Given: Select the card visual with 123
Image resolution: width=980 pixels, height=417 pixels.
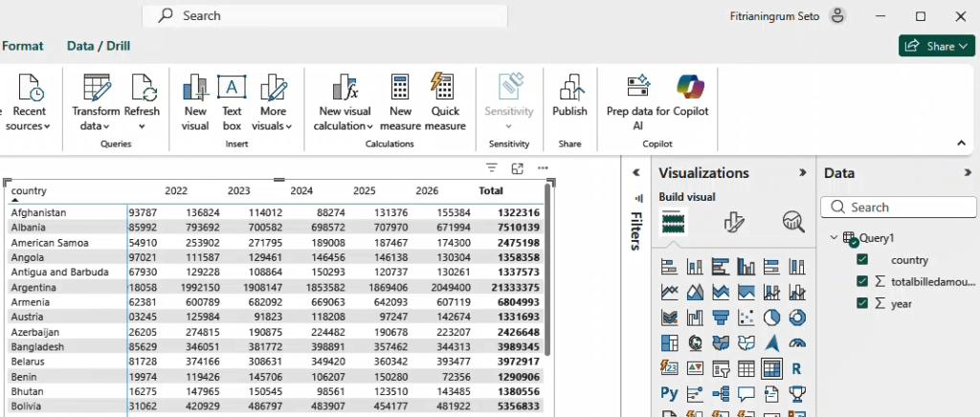Looking at the screenshot, I should [669, 368].
